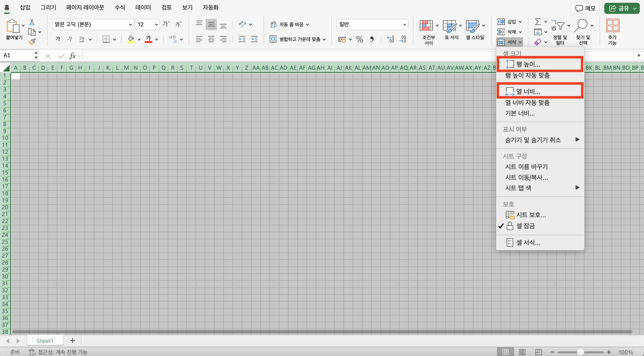644x356 pixels.
Task: Toggle bold 가 formatting
Action: 58,39
